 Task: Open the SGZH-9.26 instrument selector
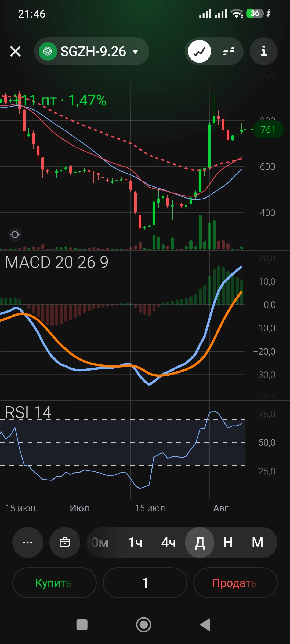click(92, 51)
